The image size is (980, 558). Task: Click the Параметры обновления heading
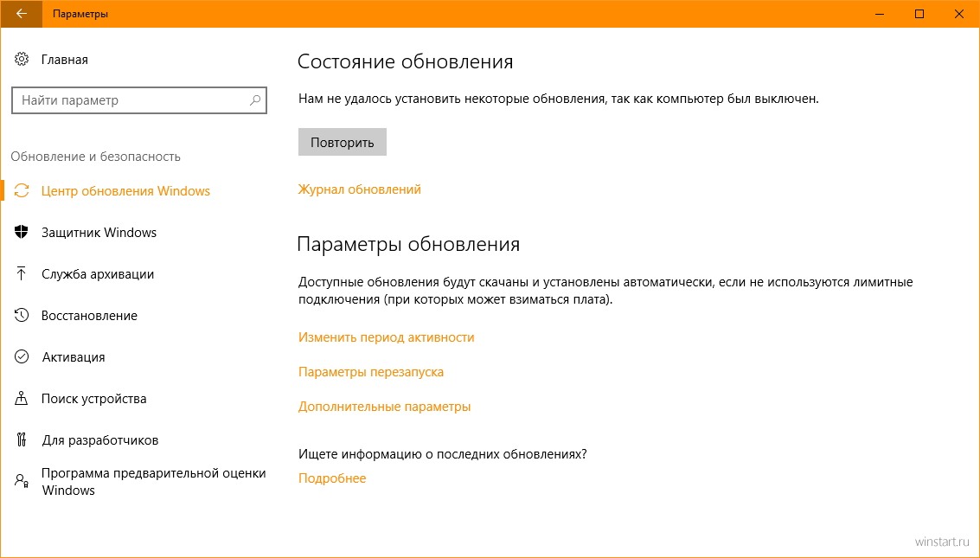(408, 244)
